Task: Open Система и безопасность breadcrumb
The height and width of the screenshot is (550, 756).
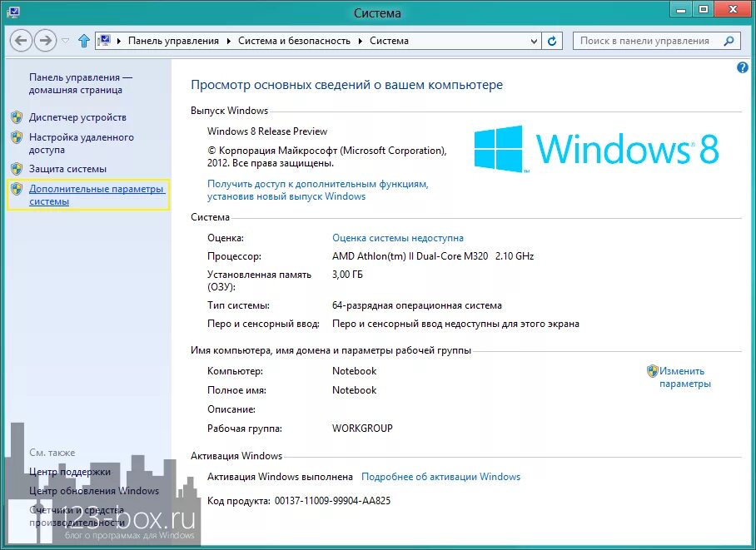Action: pos(294,41)
